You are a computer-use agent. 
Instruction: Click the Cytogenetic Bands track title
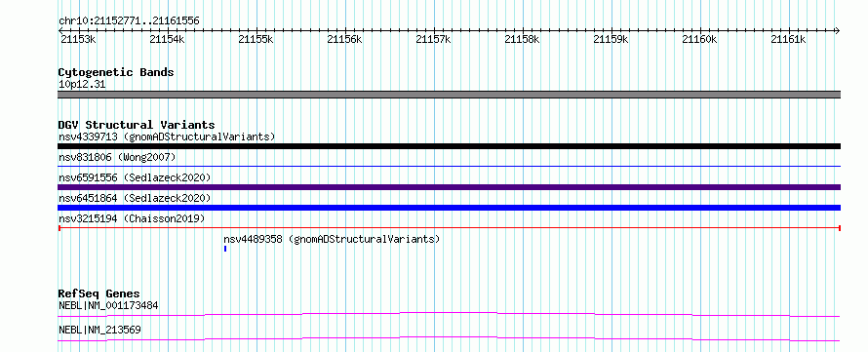click(x=116, y=72)
